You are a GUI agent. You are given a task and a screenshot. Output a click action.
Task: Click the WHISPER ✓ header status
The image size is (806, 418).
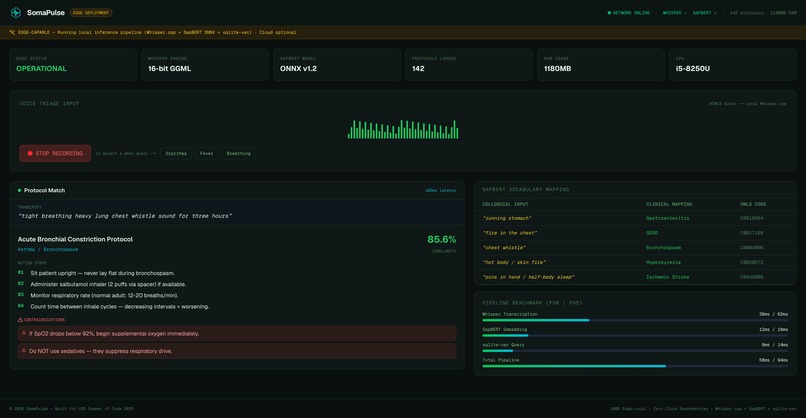coord(674,13)
